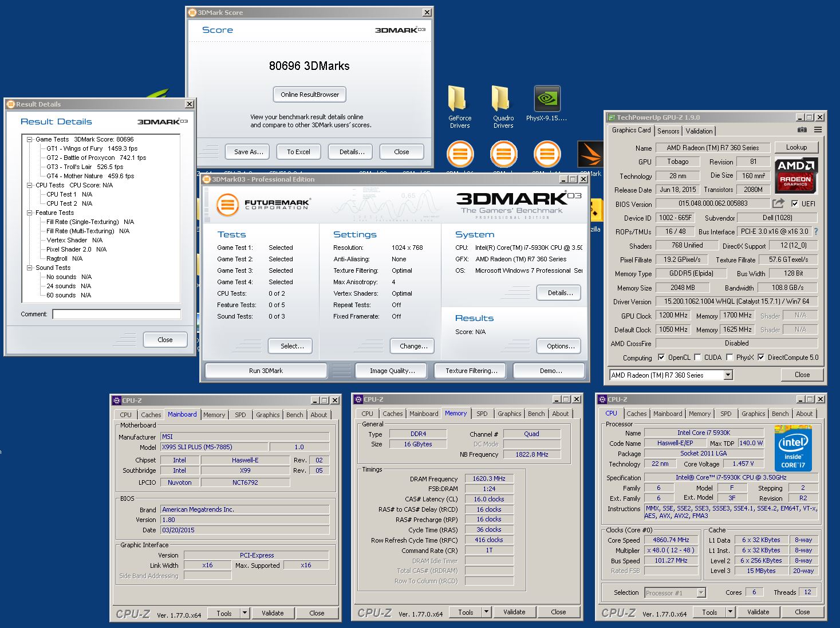Collapse the Sound Tests tree node

[30, 268]
